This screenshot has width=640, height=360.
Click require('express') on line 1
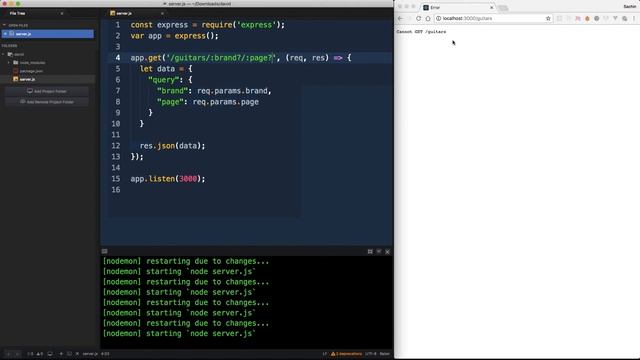[x=240, y=25]
